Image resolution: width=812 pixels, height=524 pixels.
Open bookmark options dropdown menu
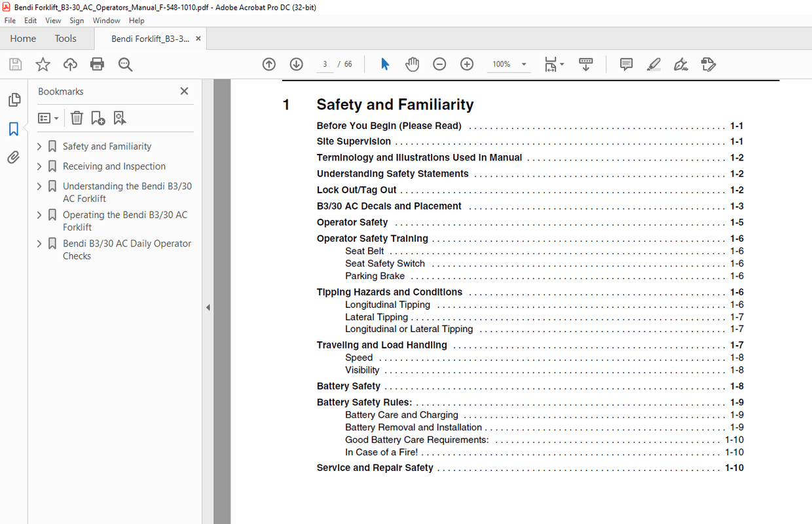click(48, 118)
